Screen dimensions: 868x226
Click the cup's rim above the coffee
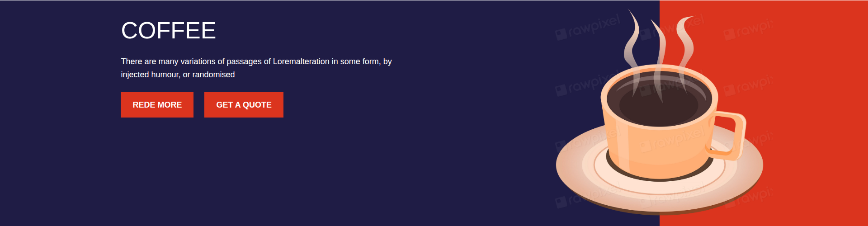coord(659,68)
